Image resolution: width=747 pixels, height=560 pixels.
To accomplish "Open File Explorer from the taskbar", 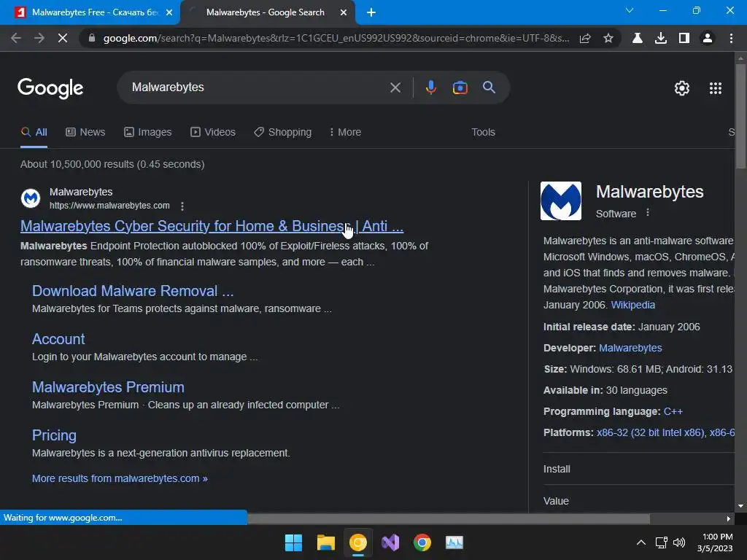I will point(326,542).
